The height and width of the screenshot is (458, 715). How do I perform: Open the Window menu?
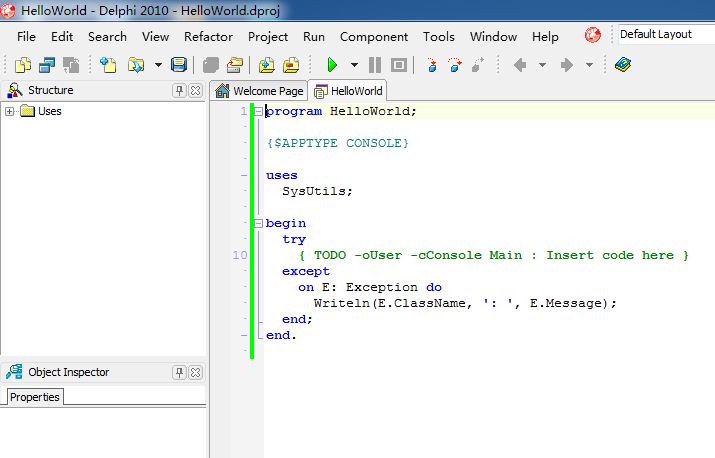pyautogui.click(x=493, y=36)
